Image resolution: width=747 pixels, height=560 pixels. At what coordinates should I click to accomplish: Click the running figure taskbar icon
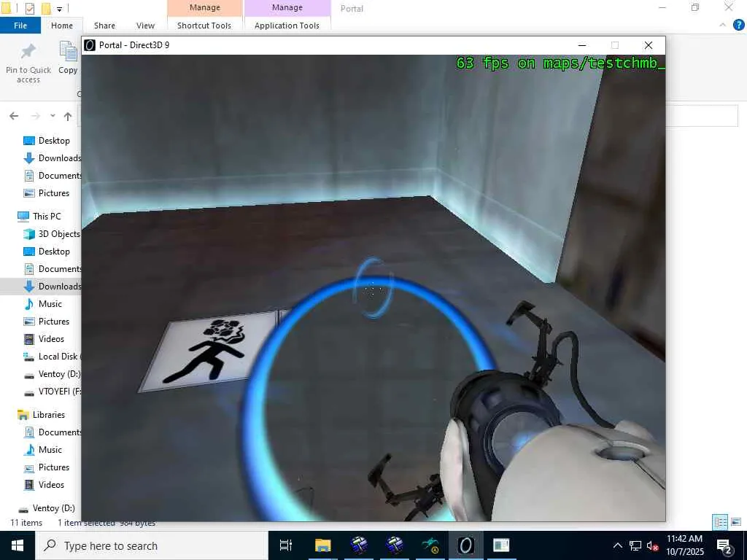(430, 545)
